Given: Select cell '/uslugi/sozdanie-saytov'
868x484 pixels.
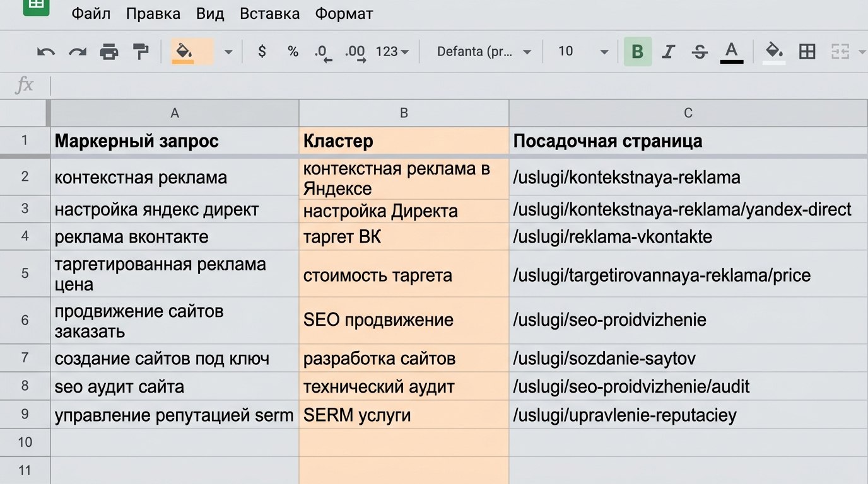Looking at the screenshot, I should [688, 359].
